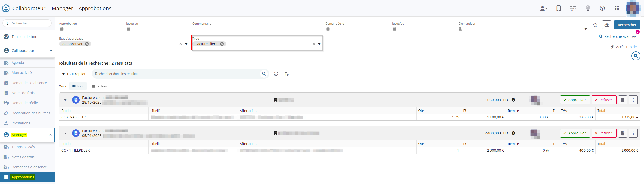The height and width of the screenshot is (184, 644).
Task: Collapse the Manager sidebar section
Action: click(x=50, y=135)
